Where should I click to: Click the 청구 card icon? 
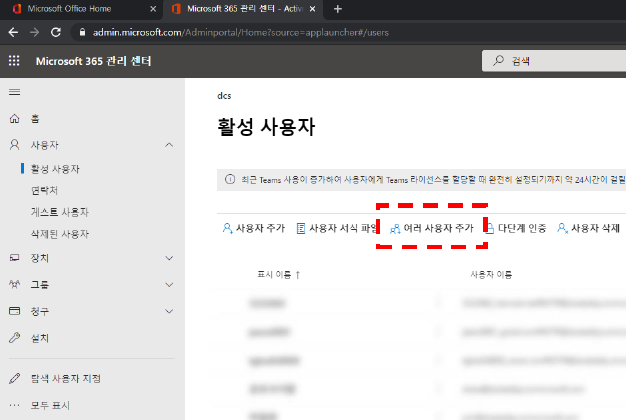coord(14,311)
